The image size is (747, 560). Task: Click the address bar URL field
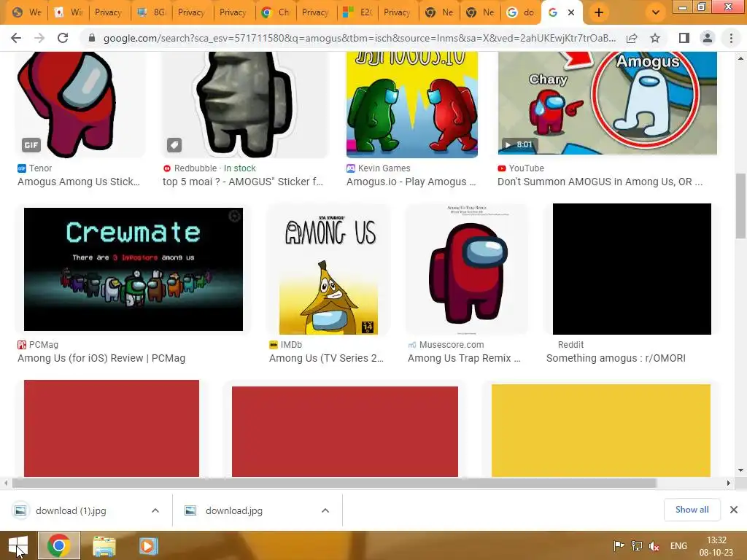[360, 38]
